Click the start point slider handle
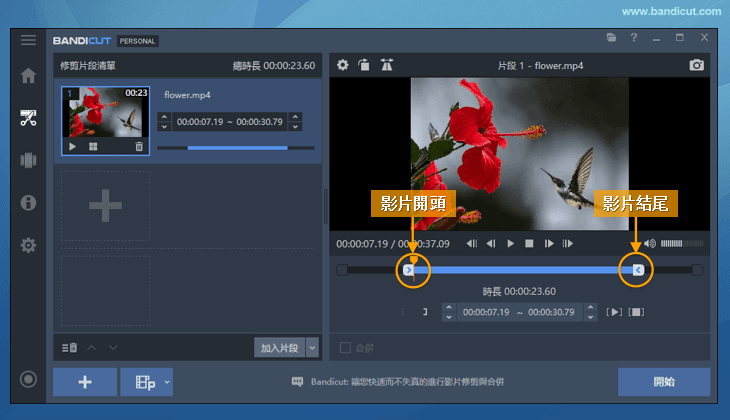Image resolution: width=730 pixels, height=420 pixels. [408, 270]
